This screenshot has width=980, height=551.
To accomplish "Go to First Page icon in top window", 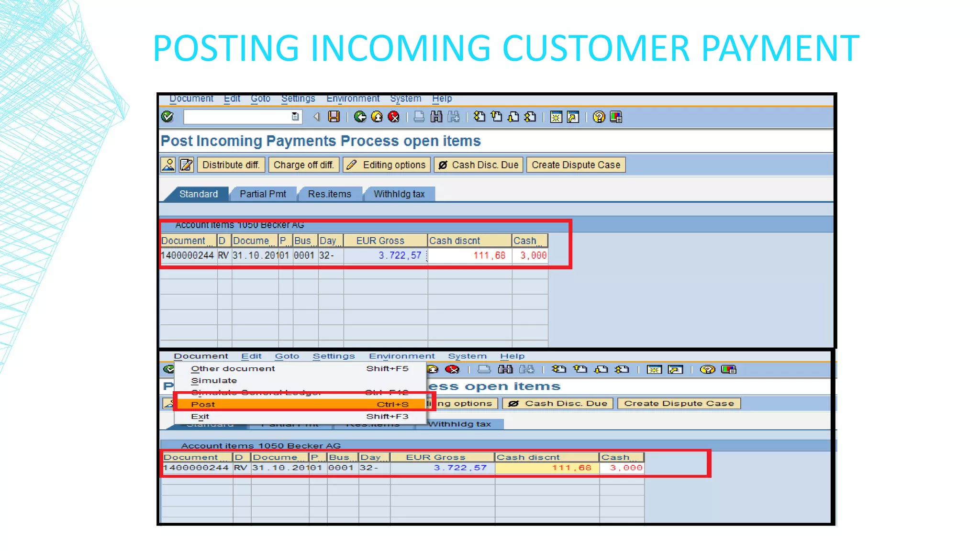I will (479, 117).
